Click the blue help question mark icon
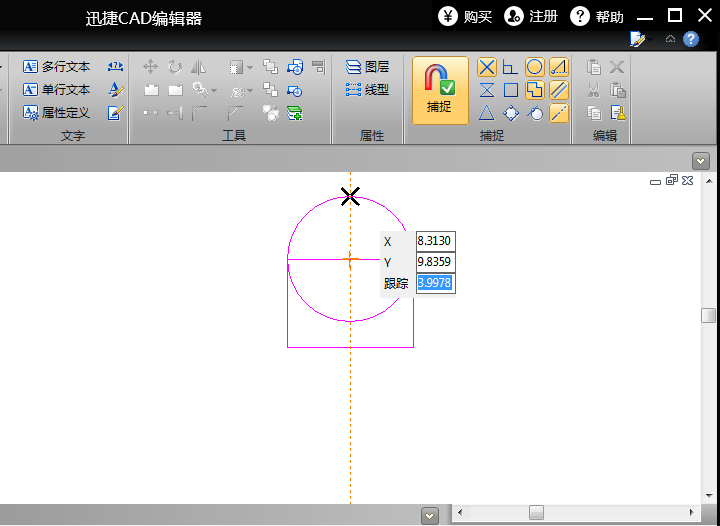This screenshot has width=720, height=526. (x=690, y=39)
